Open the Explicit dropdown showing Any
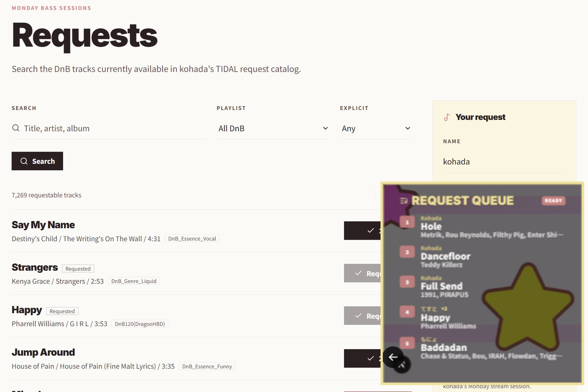The height and width of the screenshot is (392, 588). coord(376,129)
